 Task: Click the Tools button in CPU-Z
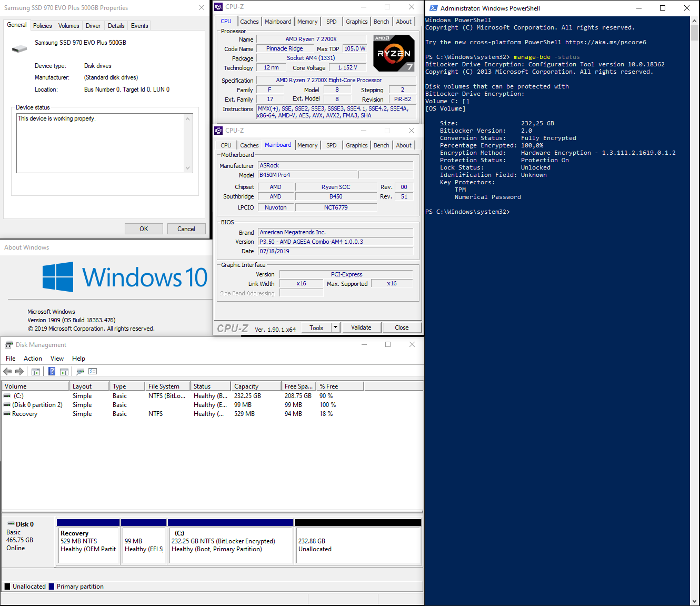pos(316,327)
